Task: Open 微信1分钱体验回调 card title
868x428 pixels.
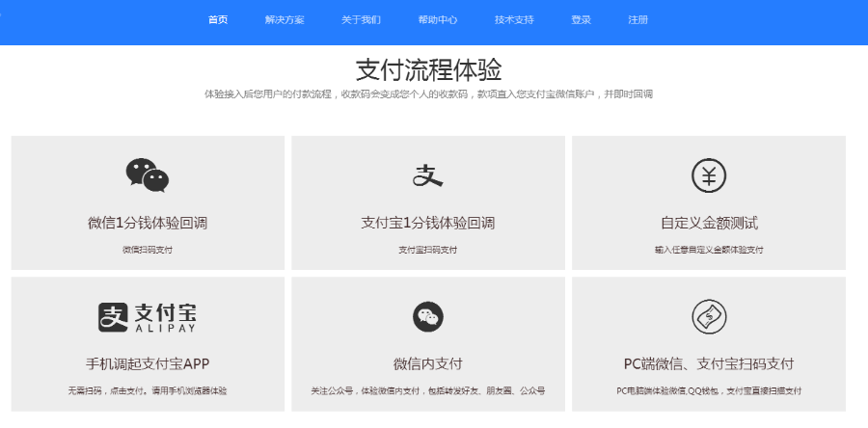Action: click(148, 224)
